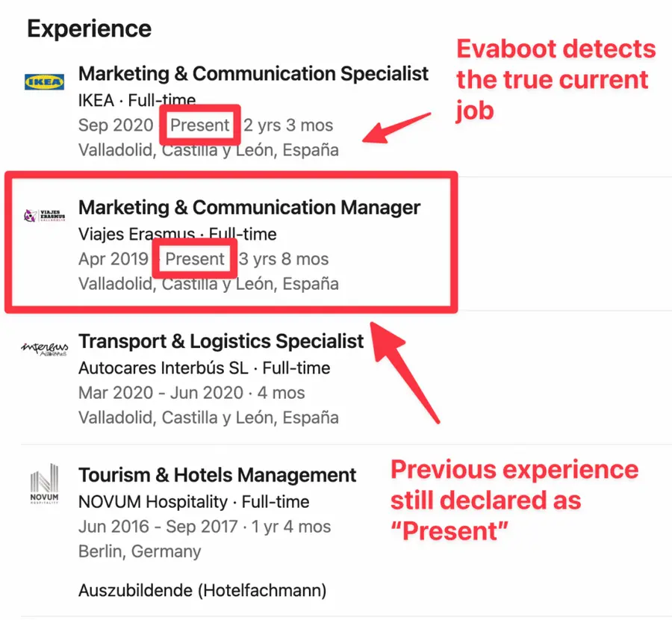
Task: Click the Experience section heading
Action: pyautogui.click(x=89, y=29)
